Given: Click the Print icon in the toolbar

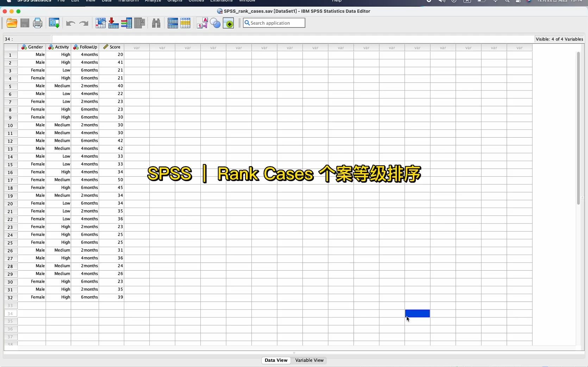Looking at the screenshot, I should [38, 23].
